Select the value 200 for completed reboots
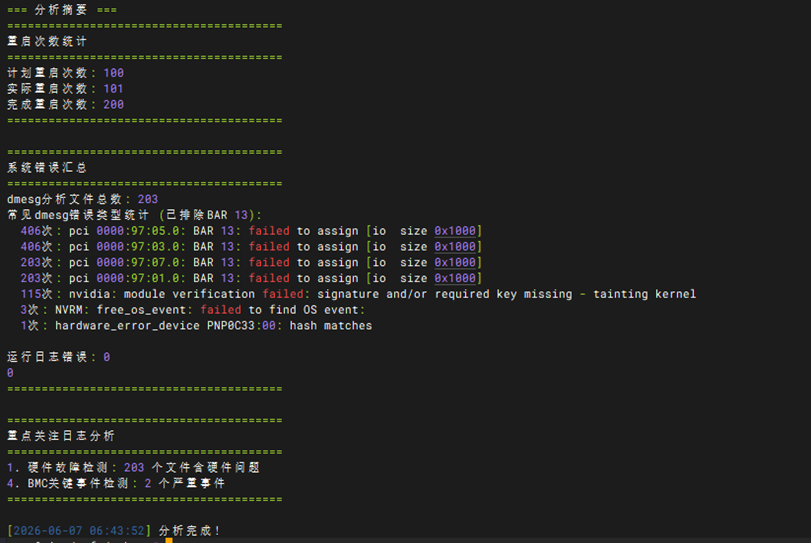The width and height of the screenshot is (811, 543). click(x=114, y=104)
